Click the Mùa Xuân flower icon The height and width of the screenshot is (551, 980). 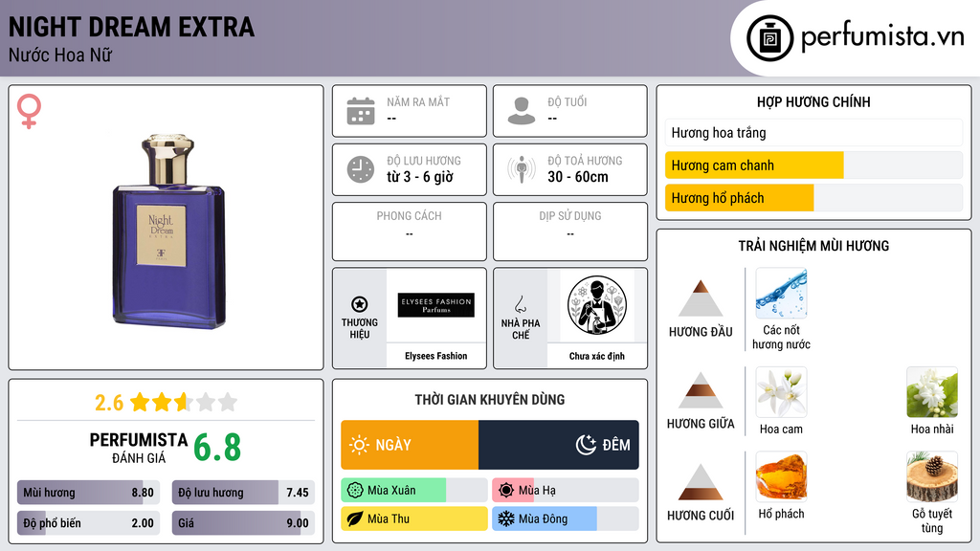click(355, 491)
